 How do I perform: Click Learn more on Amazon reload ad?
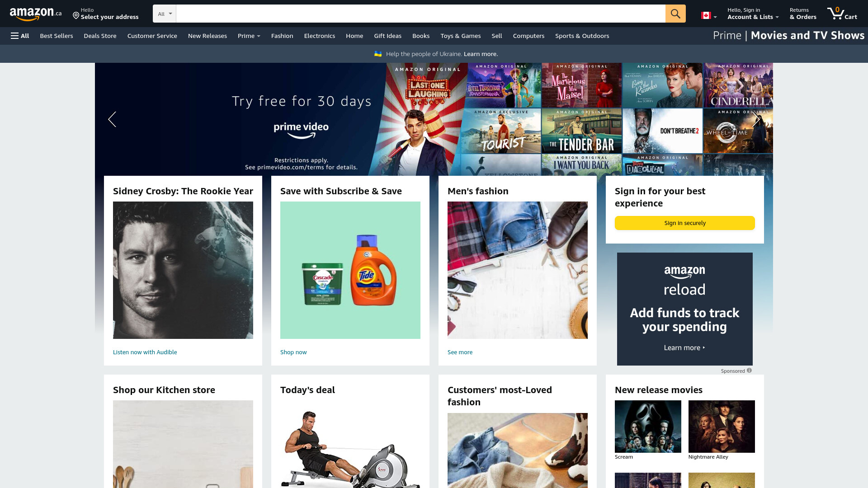click(684, 347)
